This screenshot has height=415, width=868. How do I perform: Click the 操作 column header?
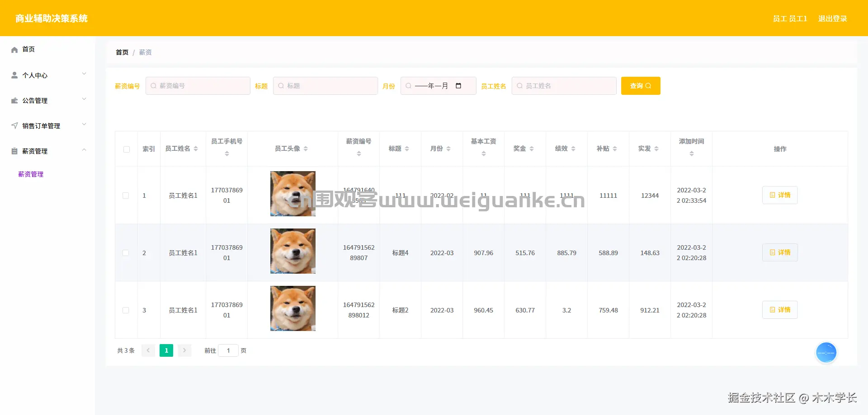pyautogui.click(x=780, y=149)
